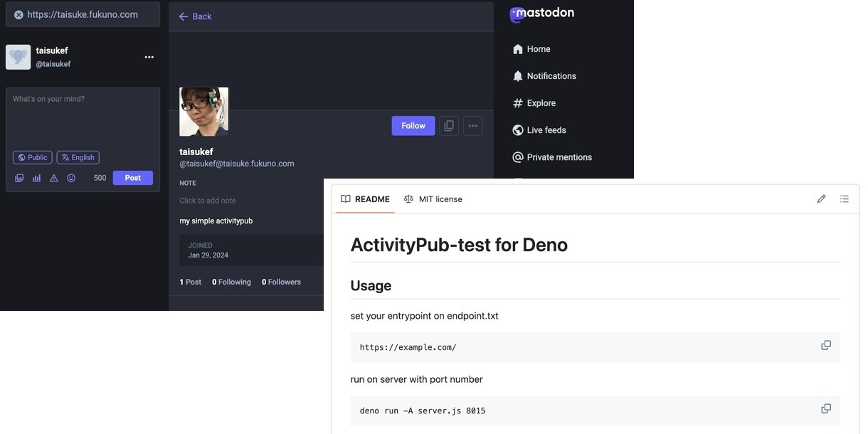Open the emoji picker in composer
Image resolution: width=868 pixels, height=434 pixels.
[x=71, y=178]
